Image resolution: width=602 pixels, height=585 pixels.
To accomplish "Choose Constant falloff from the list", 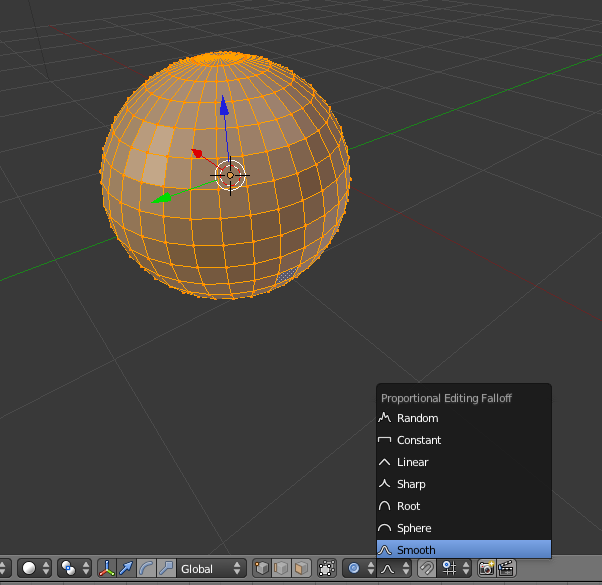I will (x=418, y=440).
